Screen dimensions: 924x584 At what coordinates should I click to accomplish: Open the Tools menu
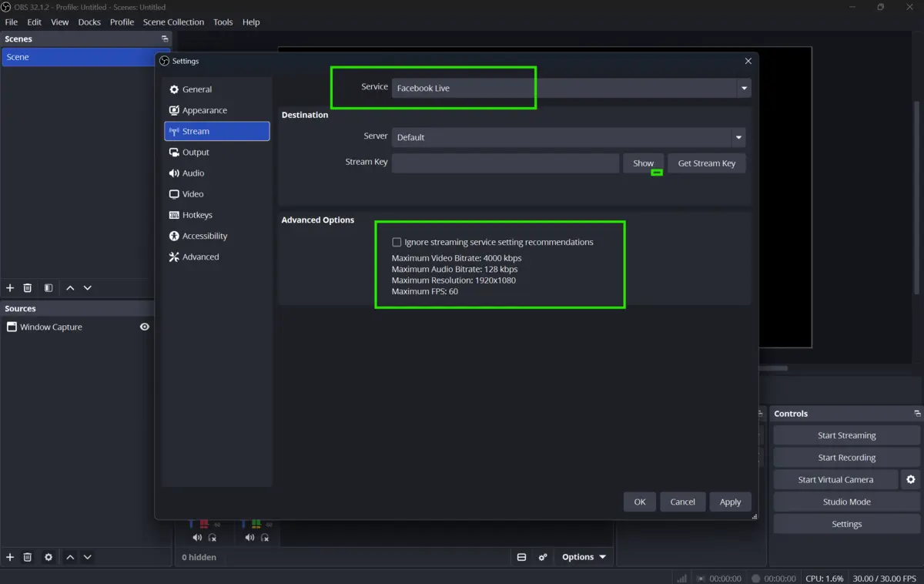click(223, 22)
